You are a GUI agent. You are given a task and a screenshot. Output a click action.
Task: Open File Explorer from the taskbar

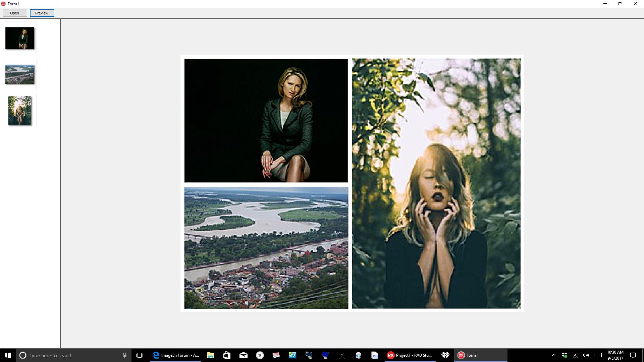[x=211, y=355]
